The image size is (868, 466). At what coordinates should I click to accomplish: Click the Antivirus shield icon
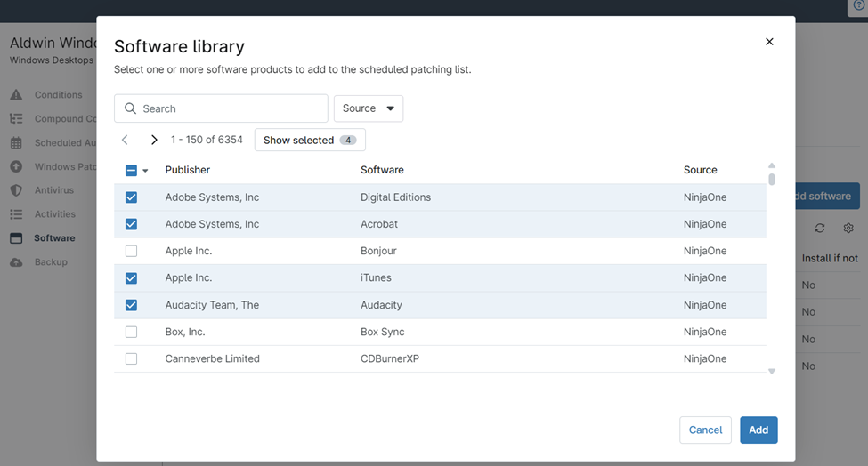[16, 190]
